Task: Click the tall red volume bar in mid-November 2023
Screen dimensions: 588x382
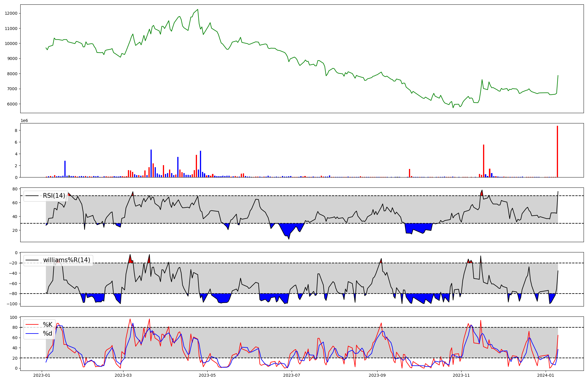Action: click(x=483, y=162)
